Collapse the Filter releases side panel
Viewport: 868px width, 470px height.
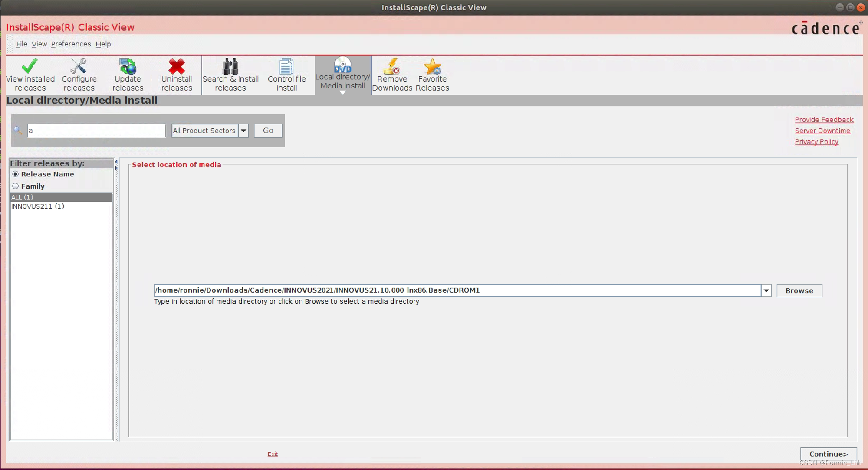(x=116, y=162)
